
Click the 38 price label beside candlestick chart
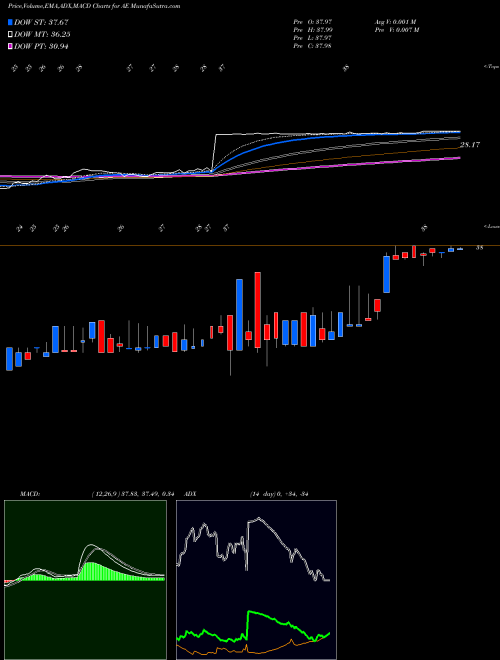pyautogui.click(x=479, y=248)
